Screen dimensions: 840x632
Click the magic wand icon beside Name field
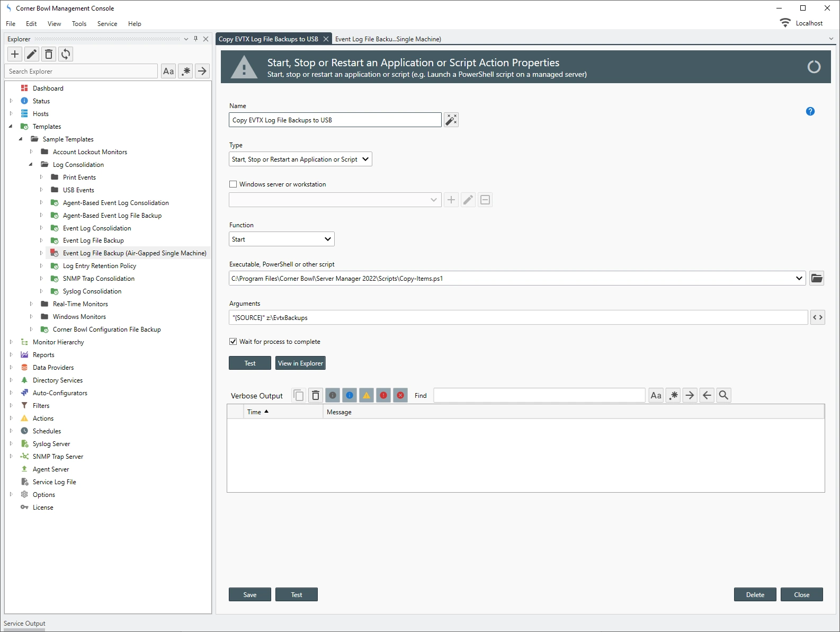coord(451,120)
